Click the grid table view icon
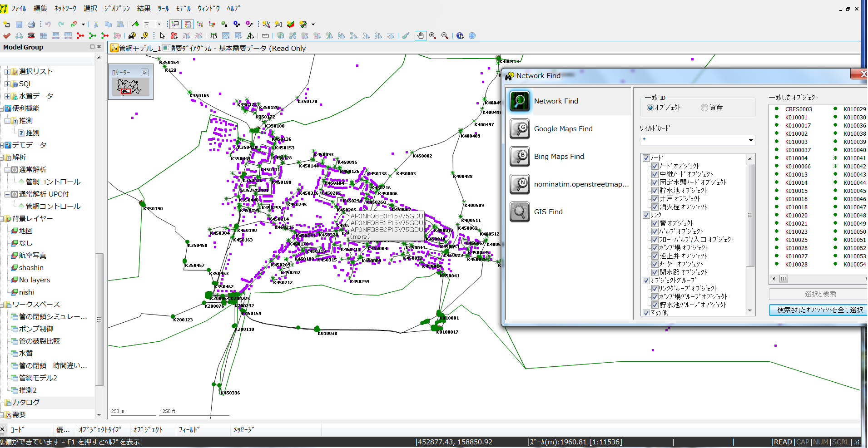Image resolution: width=868 pixels, height=448 pixels. [44, 35]
